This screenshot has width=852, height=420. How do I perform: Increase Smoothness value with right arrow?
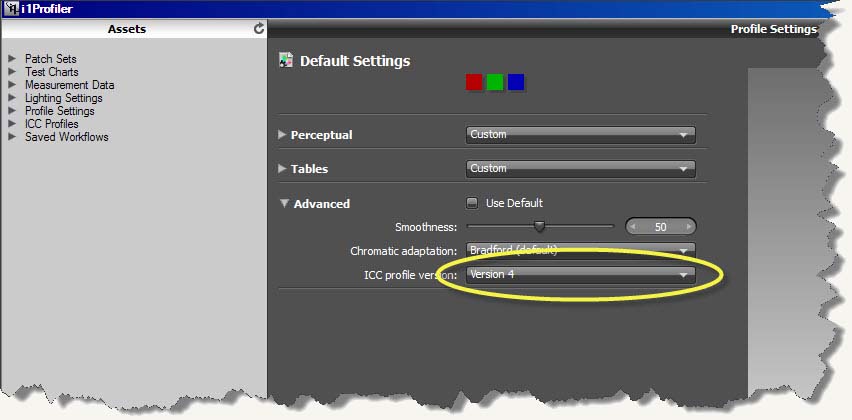(x=689, y=226)
